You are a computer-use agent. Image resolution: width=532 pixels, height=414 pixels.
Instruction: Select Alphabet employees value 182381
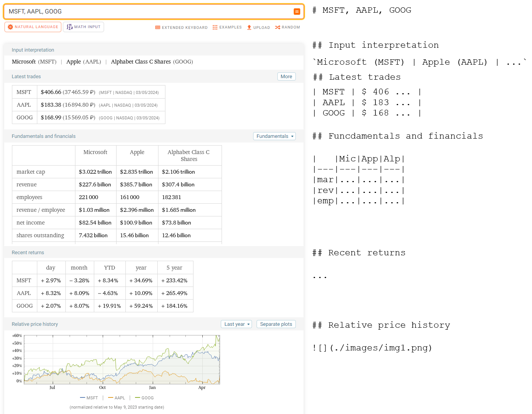172,197
